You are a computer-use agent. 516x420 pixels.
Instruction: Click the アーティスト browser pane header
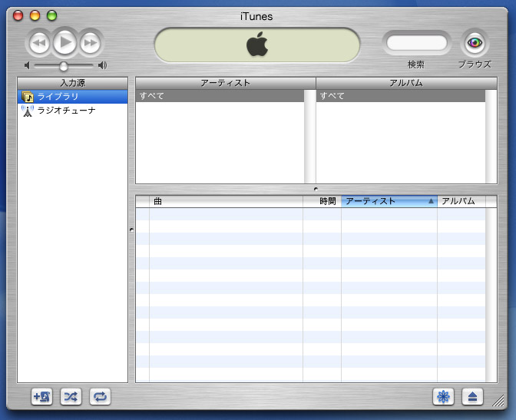click(x=226, y=83)
